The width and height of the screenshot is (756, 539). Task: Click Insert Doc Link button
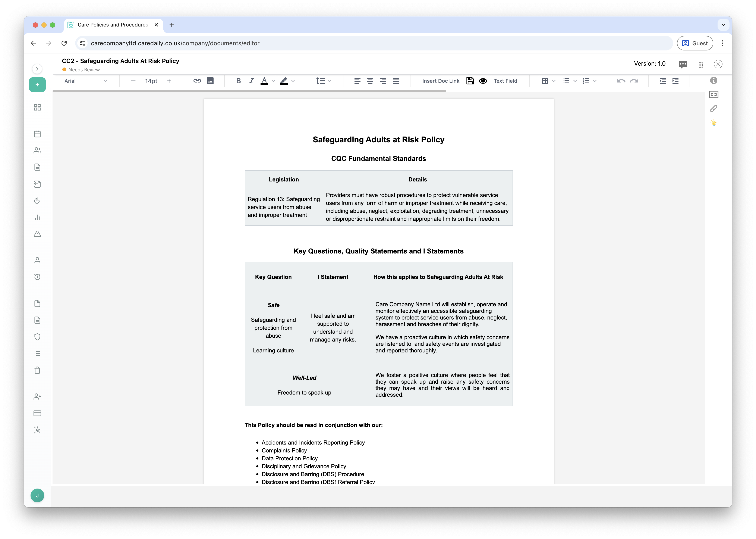[441, 81]
